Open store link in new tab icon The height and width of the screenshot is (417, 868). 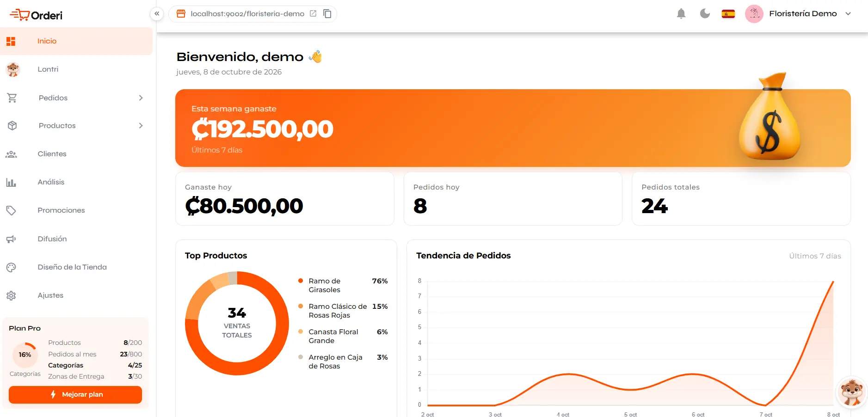pyautogui.click(x=313, y=13)
